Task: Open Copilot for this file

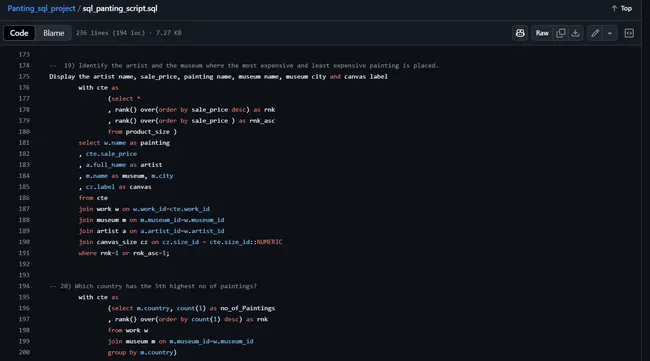Action: 520,33
